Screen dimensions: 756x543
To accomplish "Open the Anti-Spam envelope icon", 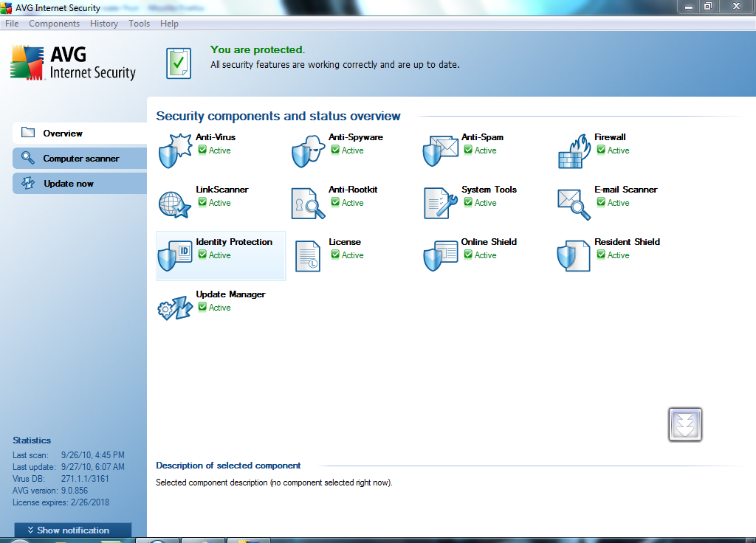I will coord(440,151).
